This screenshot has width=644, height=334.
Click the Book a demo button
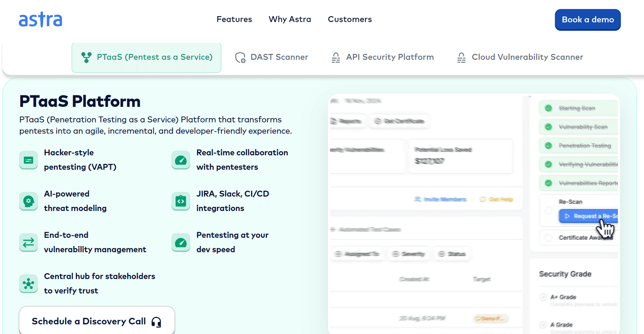click(x=588, y=20)
